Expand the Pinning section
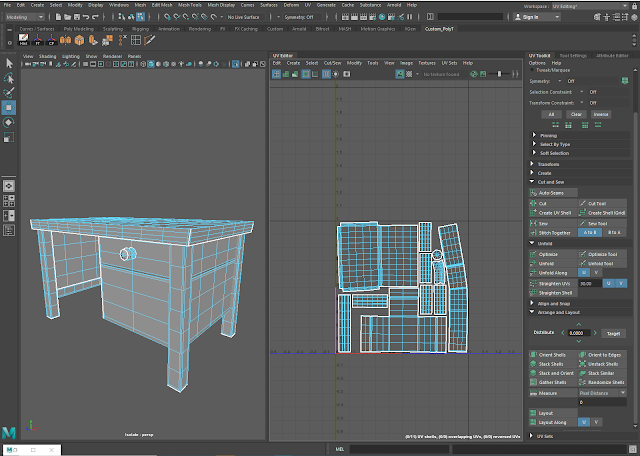The height and width of the screenshot is (456, 640). [548, 135]
